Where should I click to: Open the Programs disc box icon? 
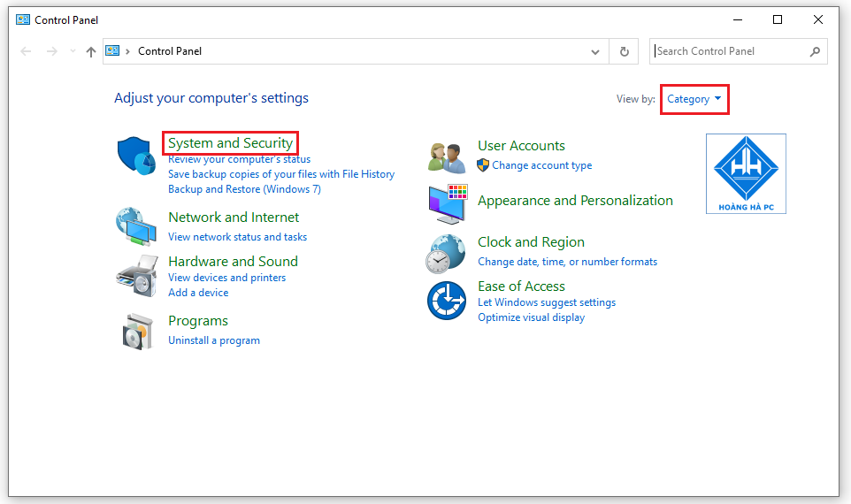click(x=136, y=331)
